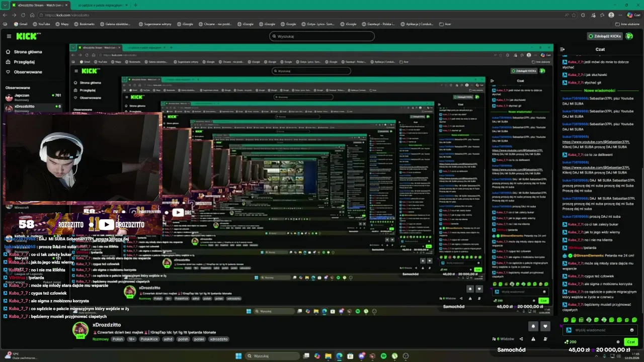Click bukar73819968 name above 'proszę DAJ mi suba'
This screenshot has height=362, width=644.
pos(575,216)
